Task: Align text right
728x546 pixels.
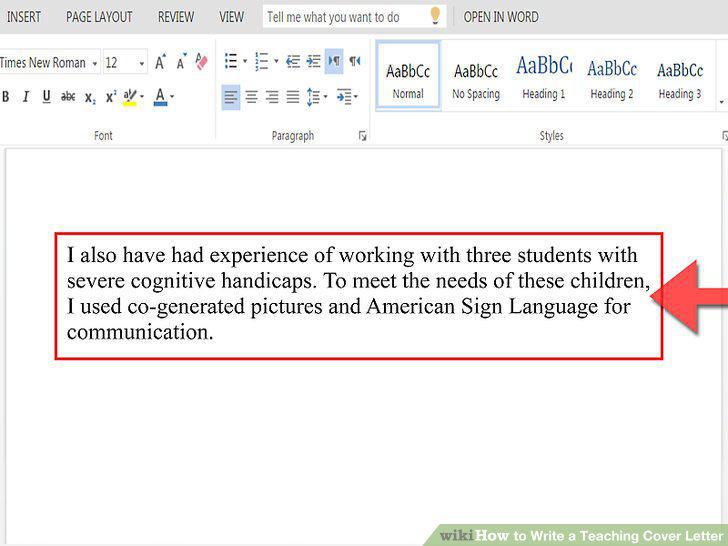Action: point(272,97)
